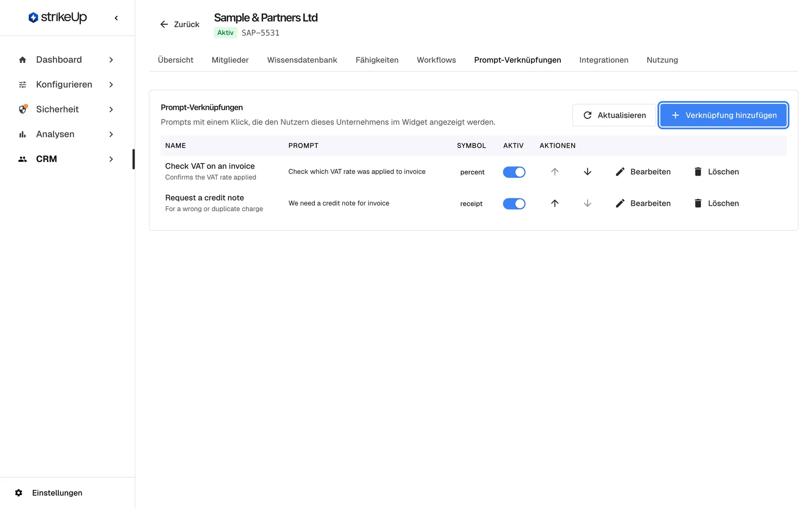Click the CRM people icon
The width and height of the screenshot is (812, 508).
[23, 159]
